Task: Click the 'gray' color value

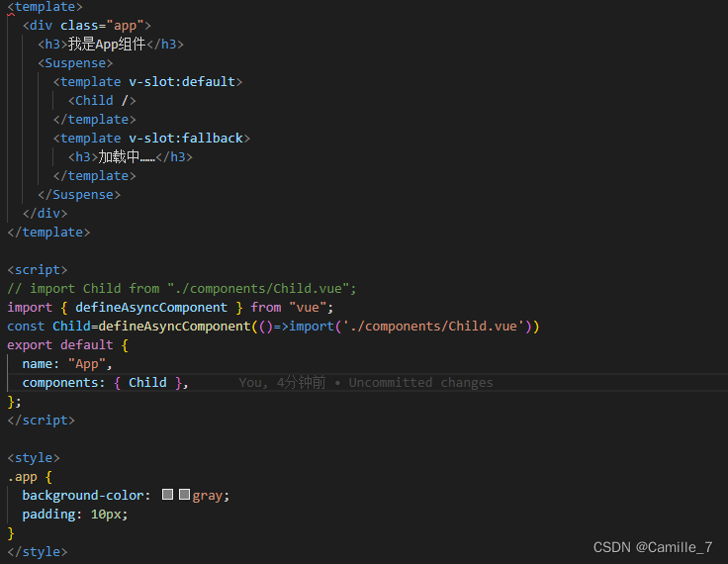Action: (208, 496)
